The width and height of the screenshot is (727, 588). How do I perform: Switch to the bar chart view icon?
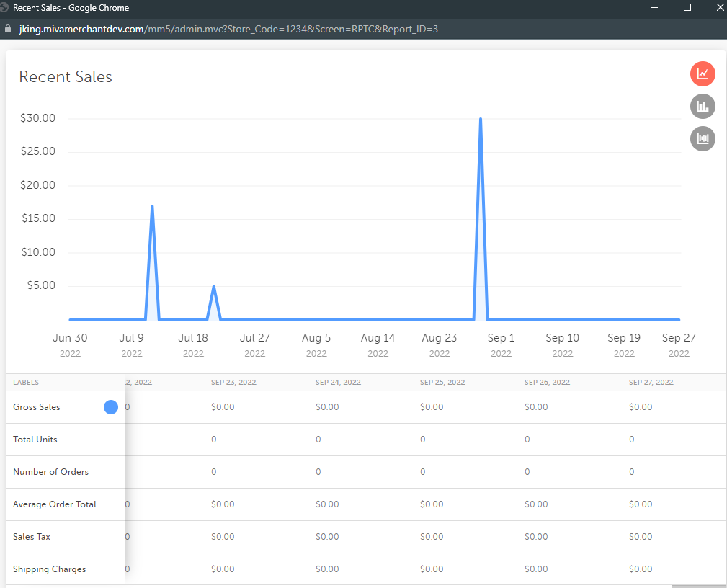[703, 106]
